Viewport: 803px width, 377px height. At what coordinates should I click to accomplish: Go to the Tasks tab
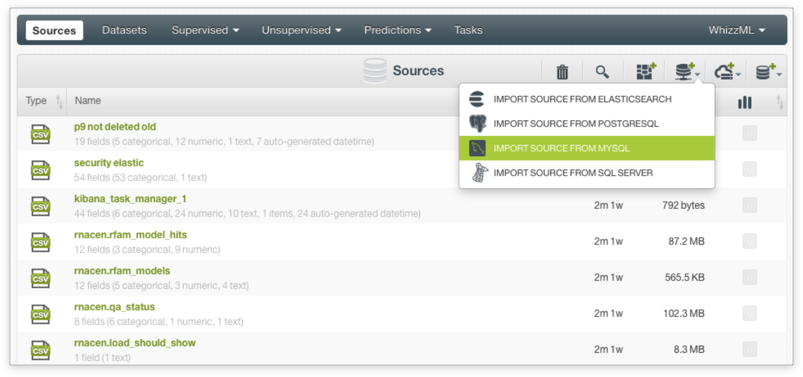click(x=468, y=30)
